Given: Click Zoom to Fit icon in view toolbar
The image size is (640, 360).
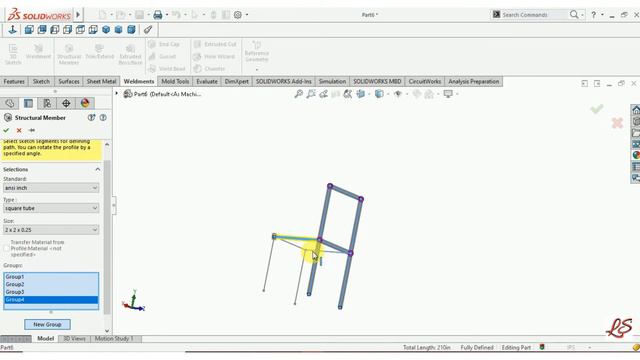Looking at the screenshot, I should click(298, 94).
